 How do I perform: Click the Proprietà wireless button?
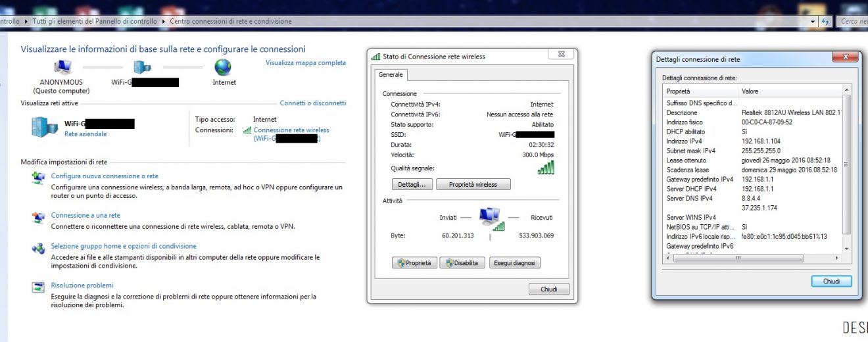[x=473, y=185]
